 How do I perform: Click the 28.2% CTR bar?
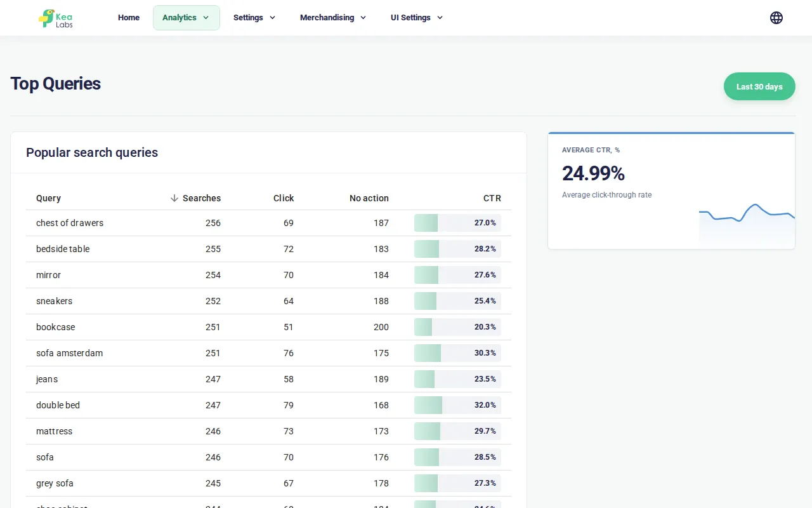(457, 249)
